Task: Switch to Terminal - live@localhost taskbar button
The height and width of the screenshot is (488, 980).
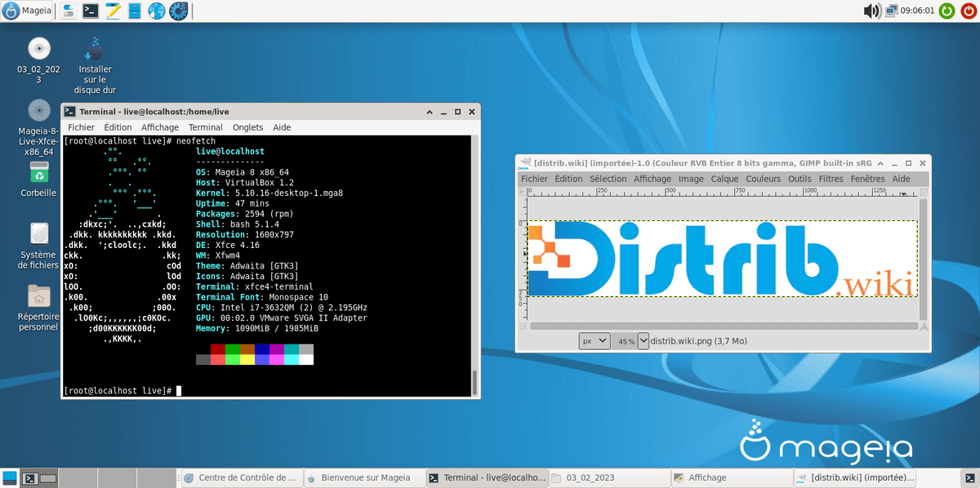Action: point(487,478)
